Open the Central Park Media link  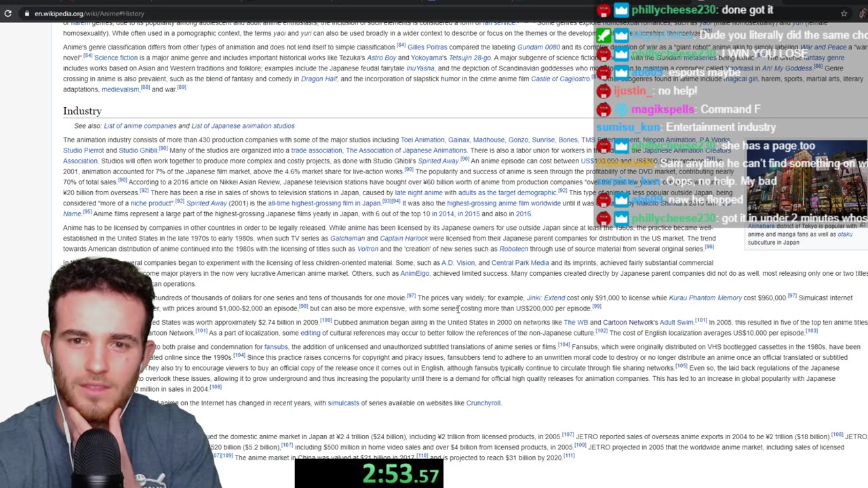click(520, 263)
